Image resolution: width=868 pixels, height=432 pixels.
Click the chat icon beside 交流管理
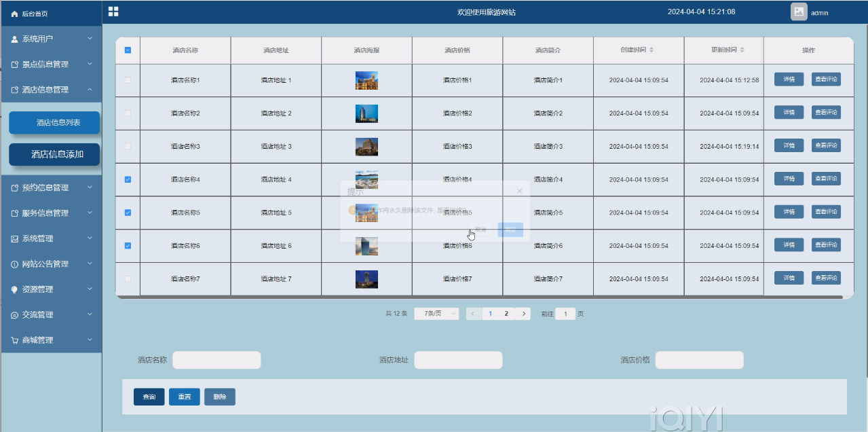point(14,315)
